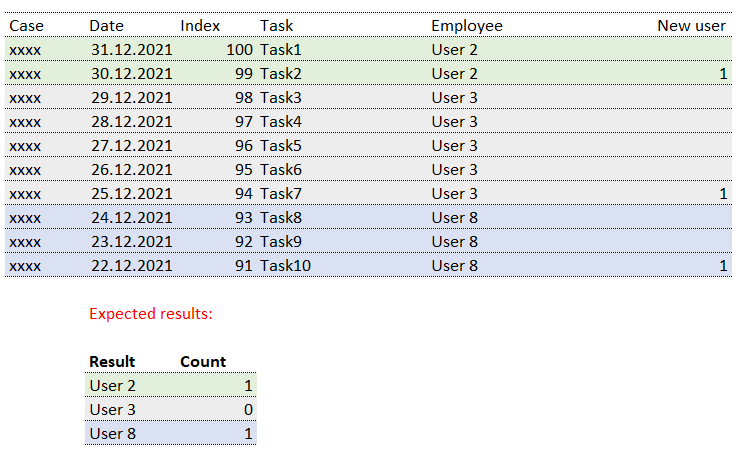The height and width of the screenshot is (458, 750).
Task: Click the 'Index' column header
Action: click(x=200, y=26)
